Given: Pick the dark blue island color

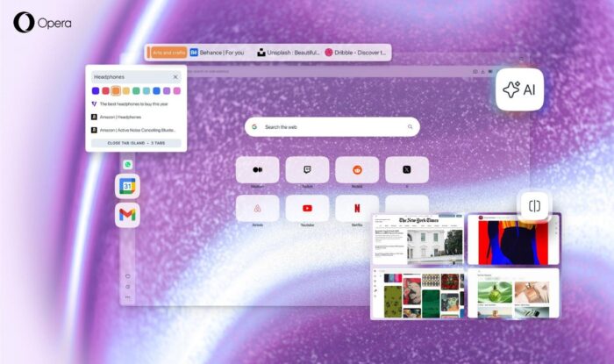Looking at the screenshot, I should pos(95,91).
